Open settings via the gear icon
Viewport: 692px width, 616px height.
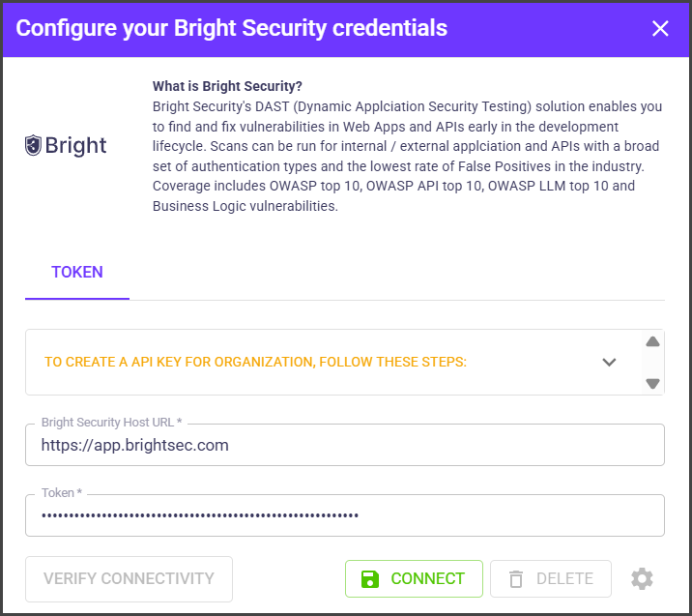[642, 579]
